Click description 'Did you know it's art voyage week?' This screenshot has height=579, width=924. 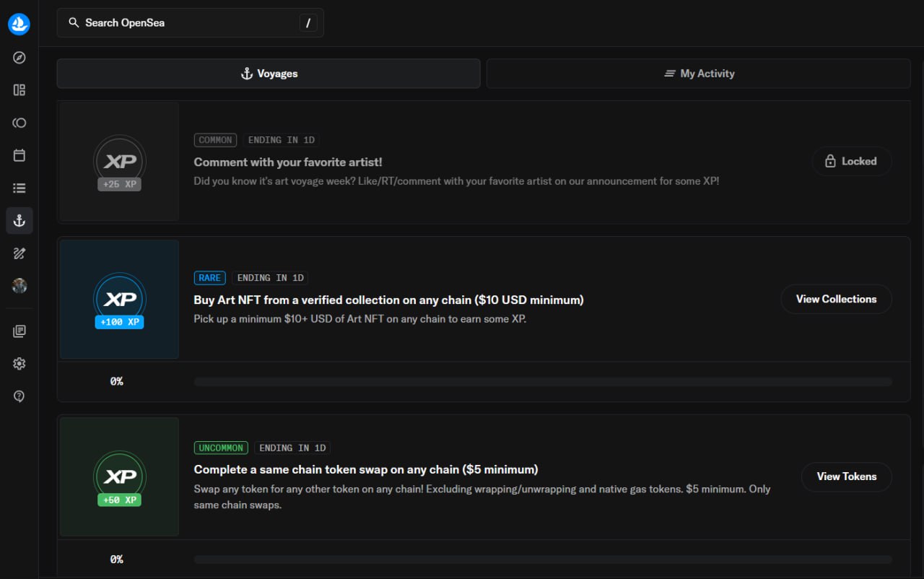click(x=456, y=181)
